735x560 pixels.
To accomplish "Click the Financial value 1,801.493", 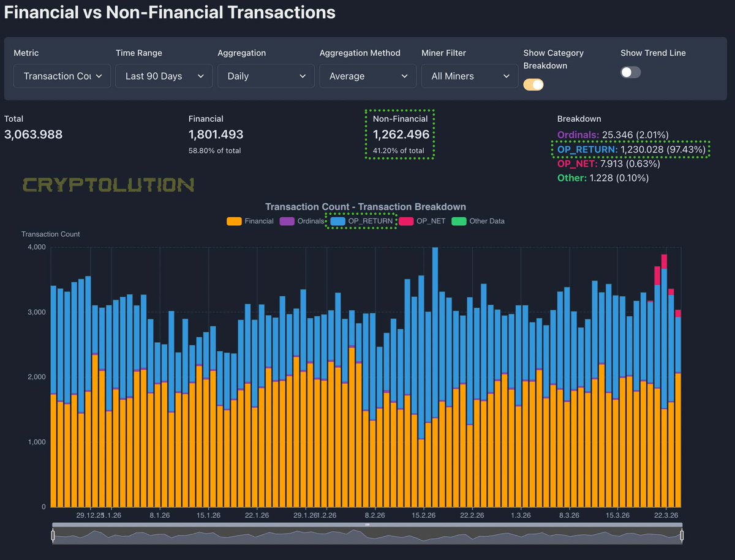I will tap(216, 135).
